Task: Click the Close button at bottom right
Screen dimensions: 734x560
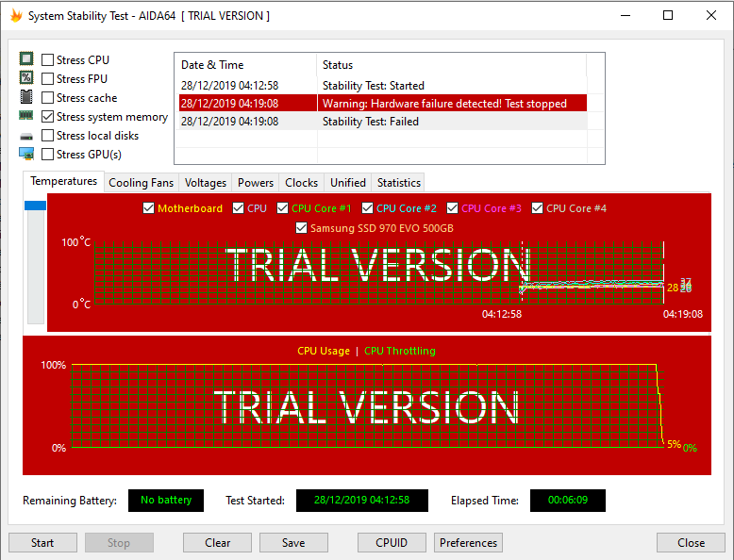Action: coord(691,543)
